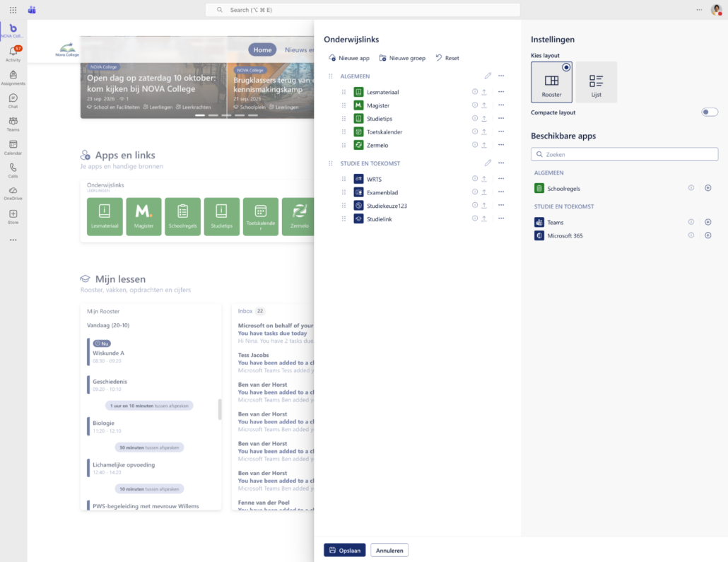Add Teams app with the plus icon

click(708, 222)
